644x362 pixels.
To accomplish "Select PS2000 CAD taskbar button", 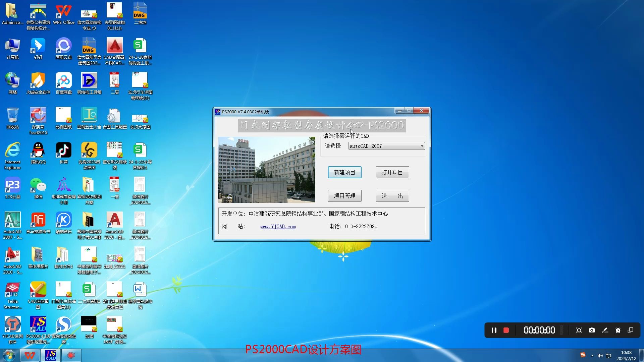I will pos(51,355).
